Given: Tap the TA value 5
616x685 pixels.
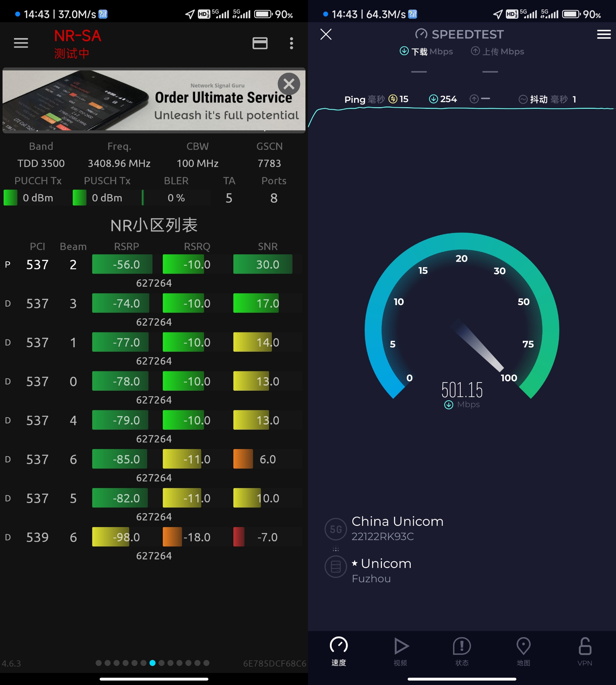Looking at the screenshot, I should coord(229,198).
